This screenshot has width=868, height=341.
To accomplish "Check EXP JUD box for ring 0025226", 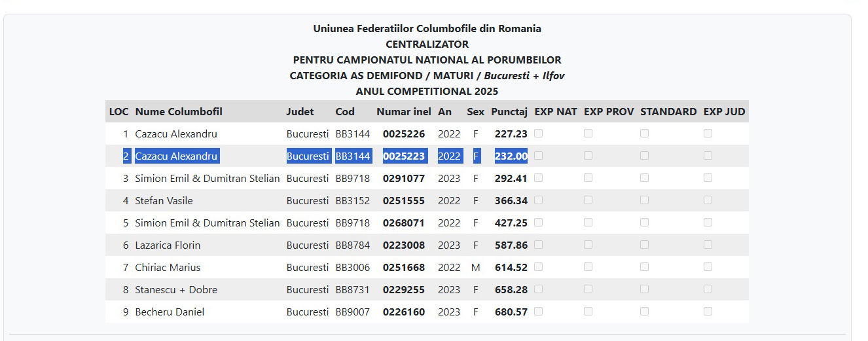I will 708,134.
